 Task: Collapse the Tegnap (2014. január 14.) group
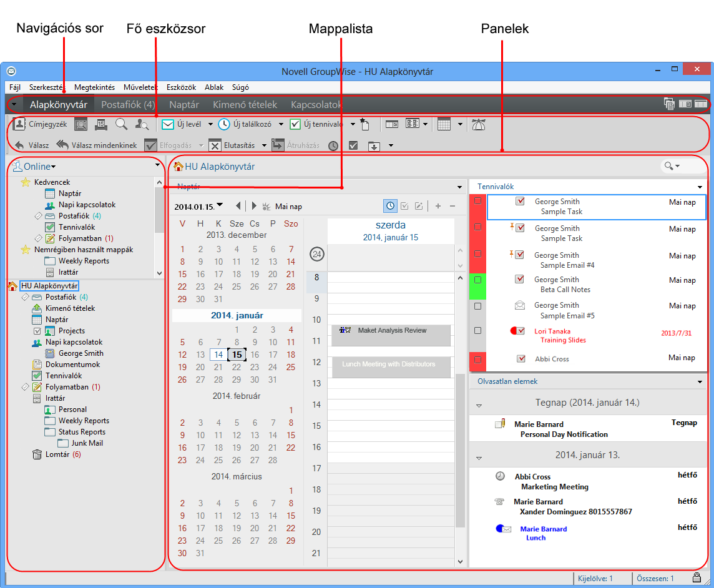click(x=479, y=405)
